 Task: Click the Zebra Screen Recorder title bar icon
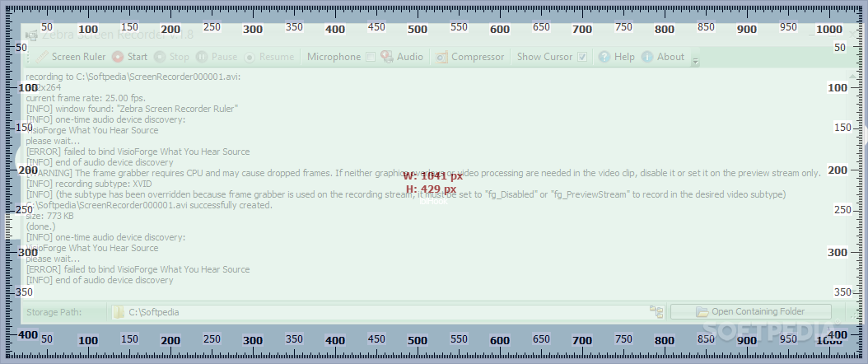pyautogui.click(x=32, y=35)
